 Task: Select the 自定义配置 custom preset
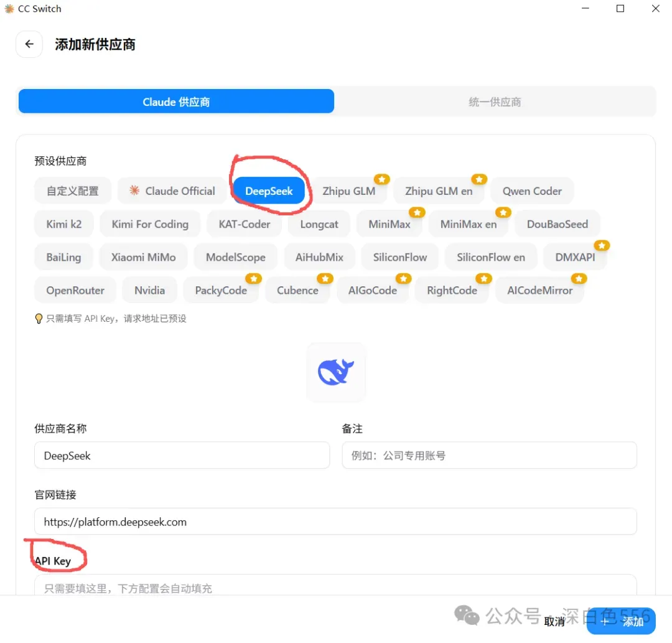pyautogui.click(x=73, y=190)
